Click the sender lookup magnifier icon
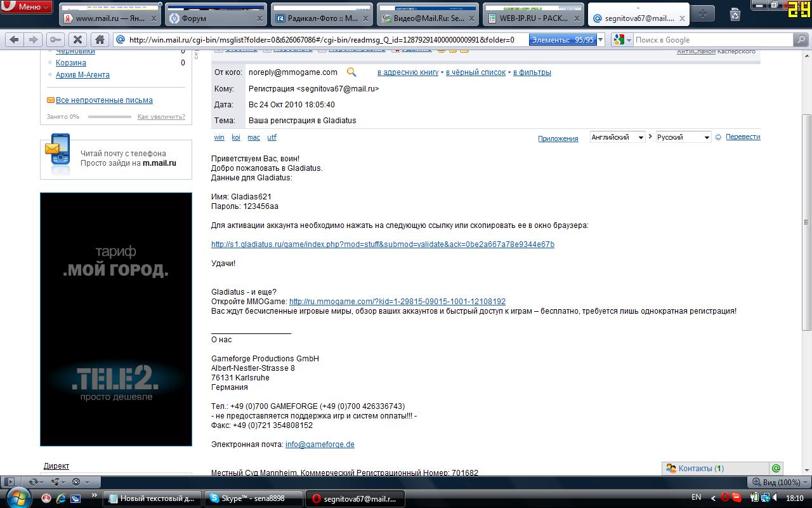This screenshot has height=508, width=812. (x=351, y=72)
